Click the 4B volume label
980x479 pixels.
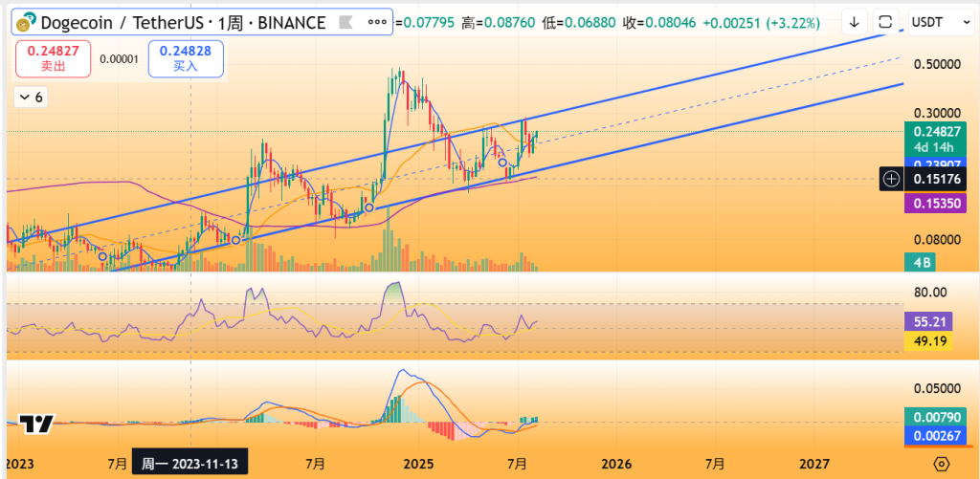[x=919, y=262]
